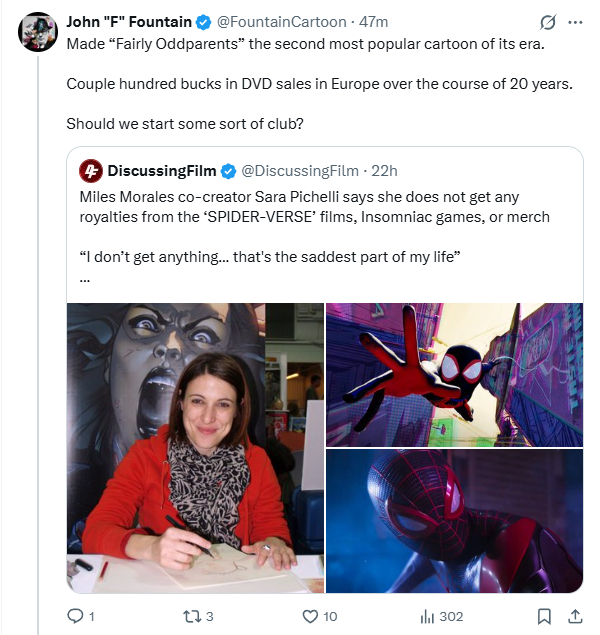Bookmark this tweet
This screenshot has height=635, width=600.
click(545, 616)
